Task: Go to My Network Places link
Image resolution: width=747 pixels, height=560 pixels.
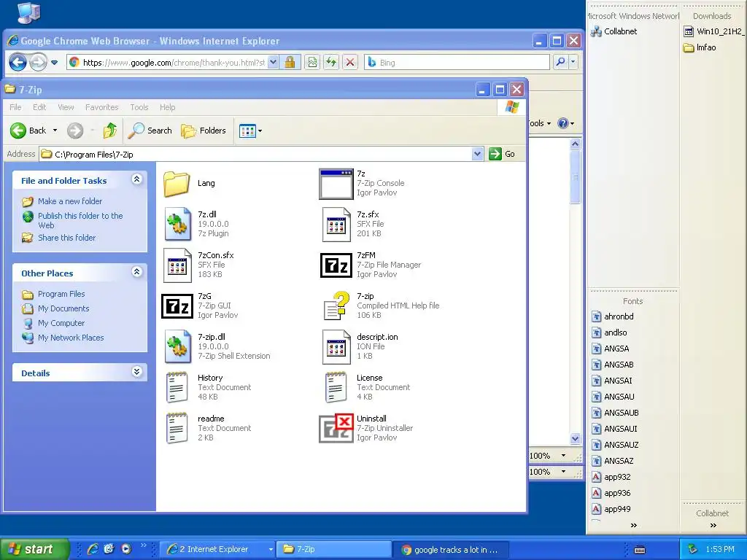Action: [71, 338]
